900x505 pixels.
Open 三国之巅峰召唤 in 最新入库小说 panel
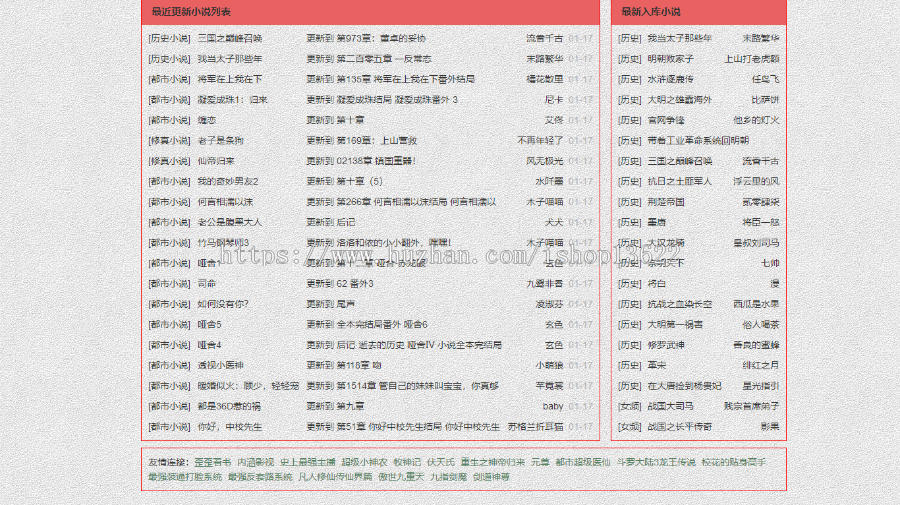pyautogui.click(x=680, y=161)
